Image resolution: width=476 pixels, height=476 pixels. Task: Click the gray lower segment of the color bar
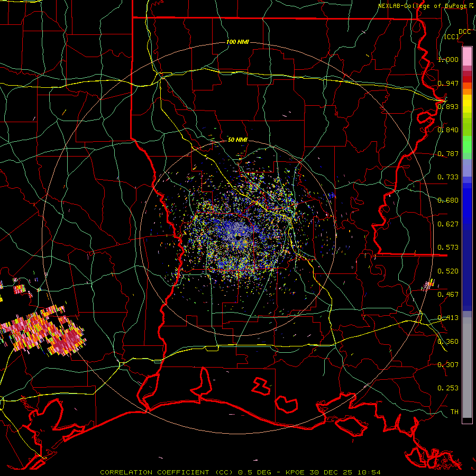pyautogui.click(x=467, y=368)
